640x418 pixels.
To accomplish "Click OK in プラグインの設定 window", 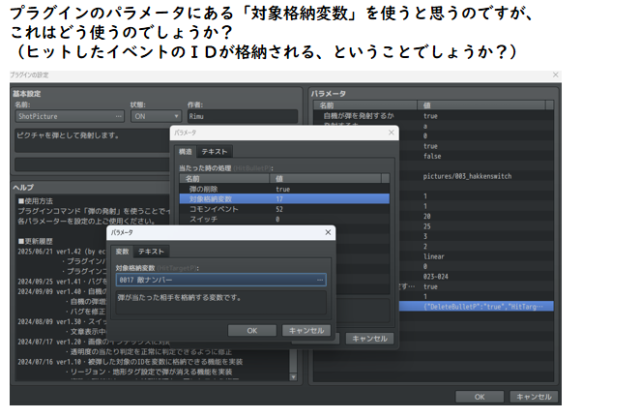I will pos(480,397).
